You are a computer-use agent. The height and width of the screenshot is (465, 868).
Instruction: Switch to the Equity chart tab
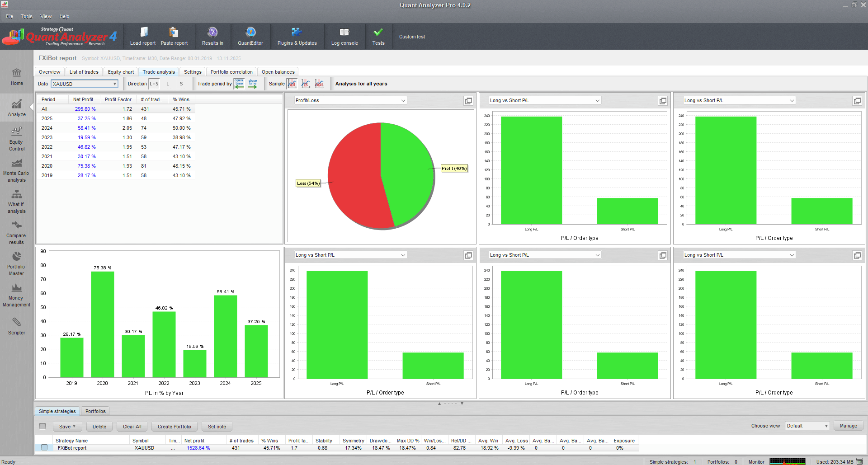click(x=121, y=72)
